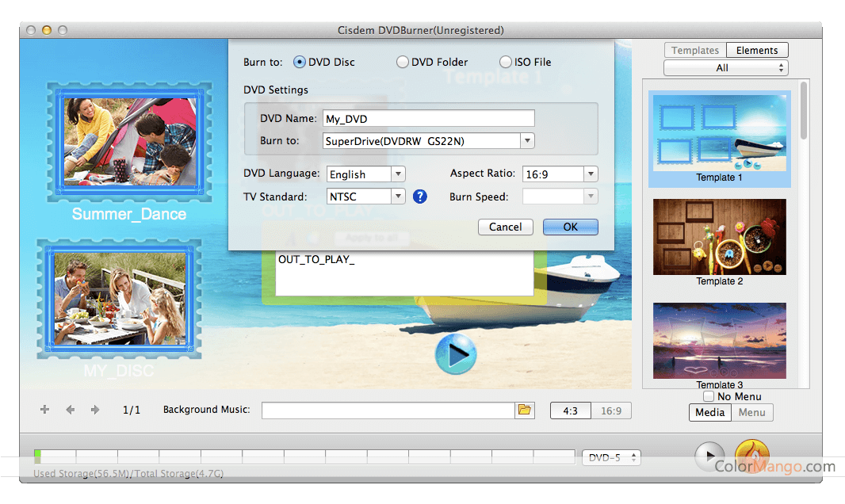Click the blue help question mark icon

[x=420, y=197]
